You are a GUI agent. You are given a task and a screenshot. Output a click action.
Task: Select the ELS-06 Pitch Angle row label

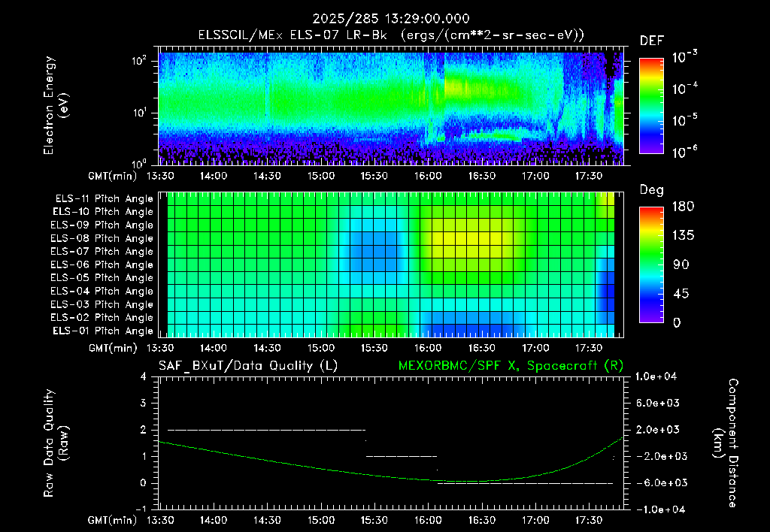(x=102, y=265)
